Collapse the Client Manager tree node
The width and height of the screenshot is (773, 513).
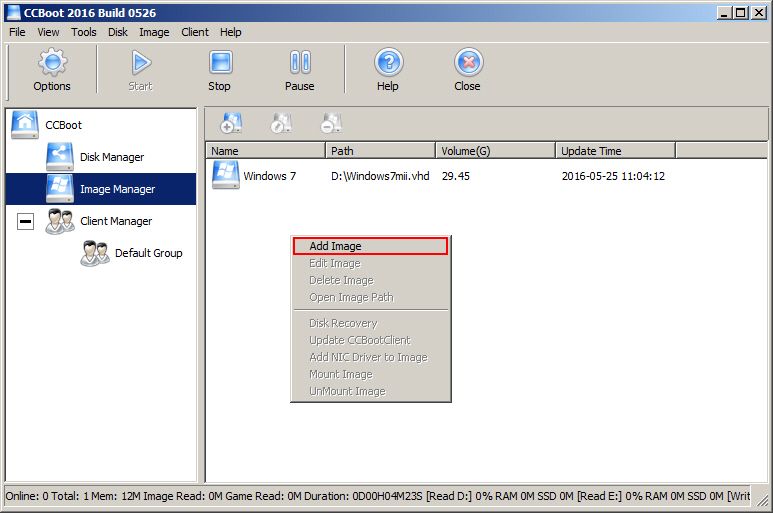26,221
